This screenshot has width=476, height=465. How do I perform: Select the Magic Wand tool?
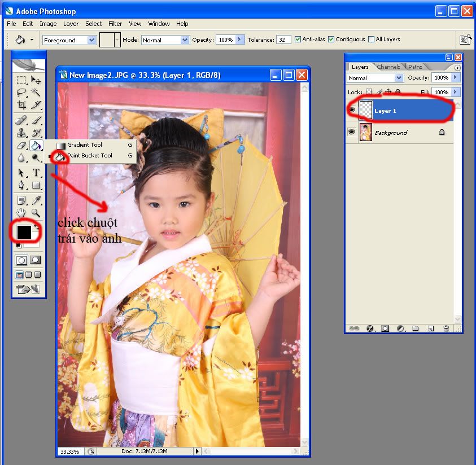point(36,93)
